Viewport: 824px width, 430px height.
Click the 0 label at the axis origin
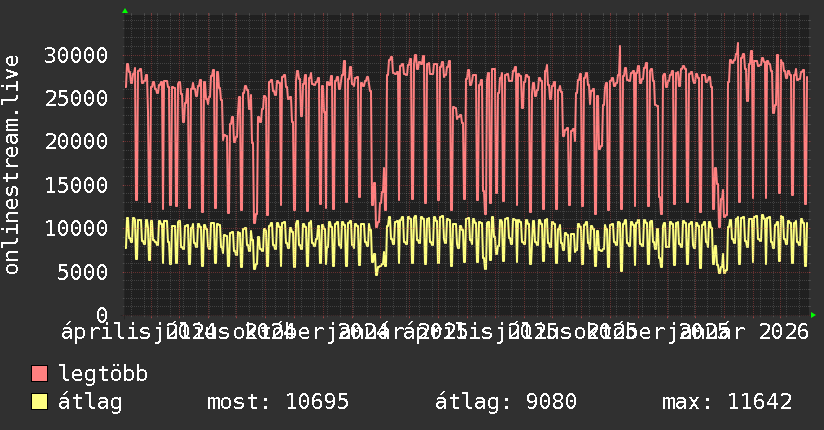click(102, 315)
